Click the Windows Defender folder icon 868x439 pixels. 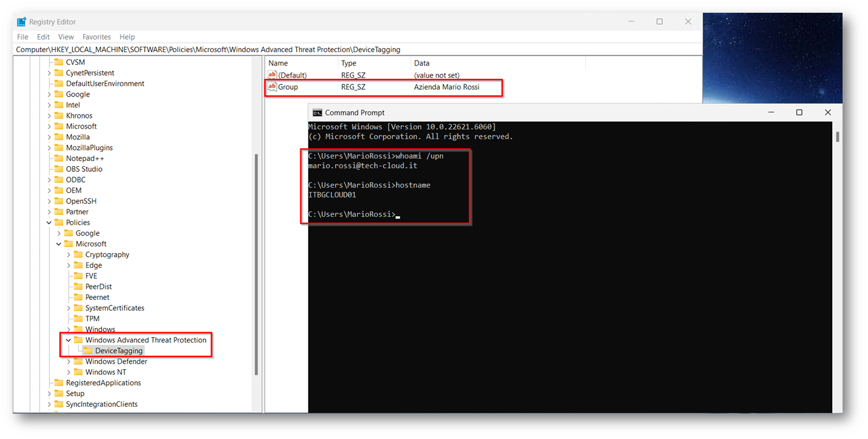78,362
